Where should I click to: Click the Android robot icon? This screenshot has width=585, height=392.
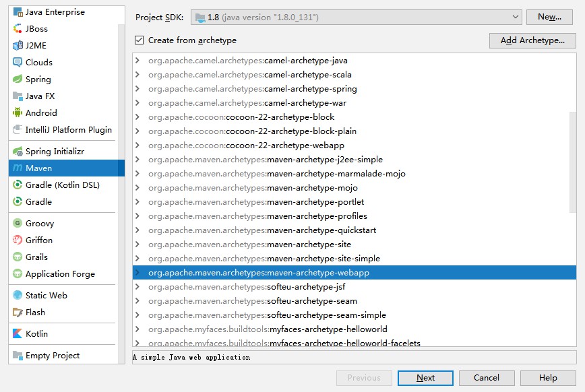coord(18,112)
